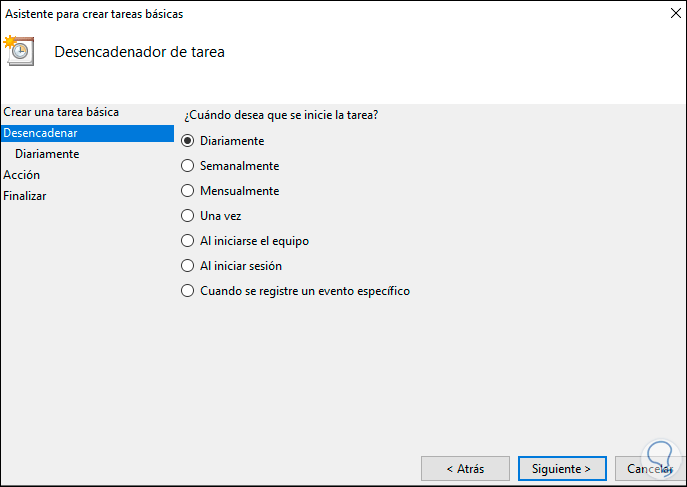Select the highlighted Desencadenar step in sidebar
The image size is (687, 487).
pyautogui.click(x=40, y=133)
